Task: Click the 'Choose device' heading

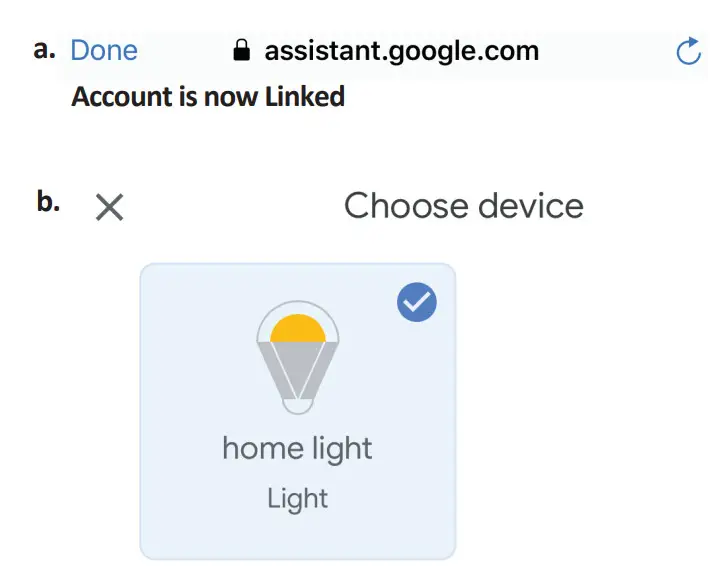Action: tap(463, 206)
